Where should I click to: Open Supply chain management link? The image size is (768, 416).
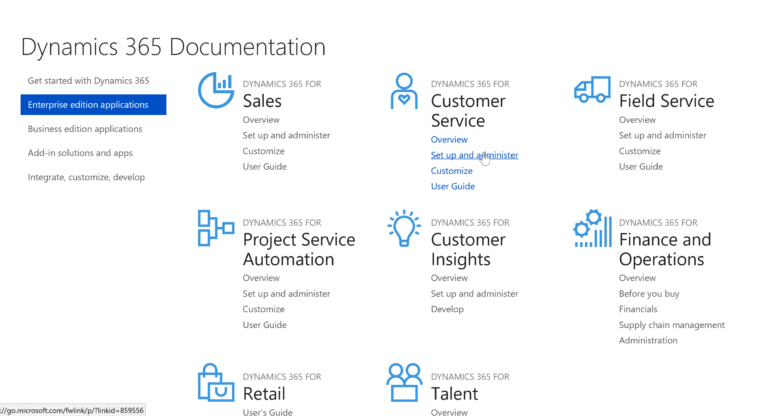[x=672, y=325]
